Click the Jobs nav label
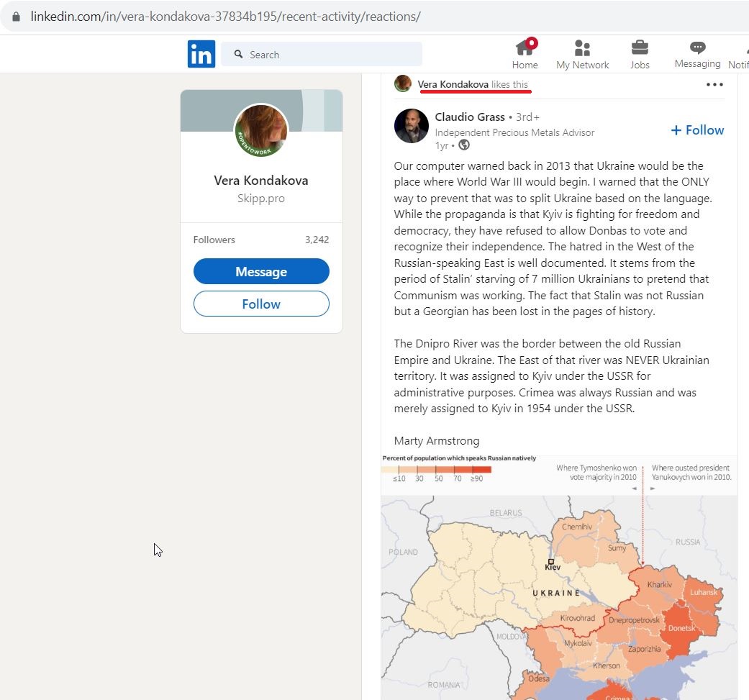The width and height of the screenshot is (749, 700). pos(640,65)
